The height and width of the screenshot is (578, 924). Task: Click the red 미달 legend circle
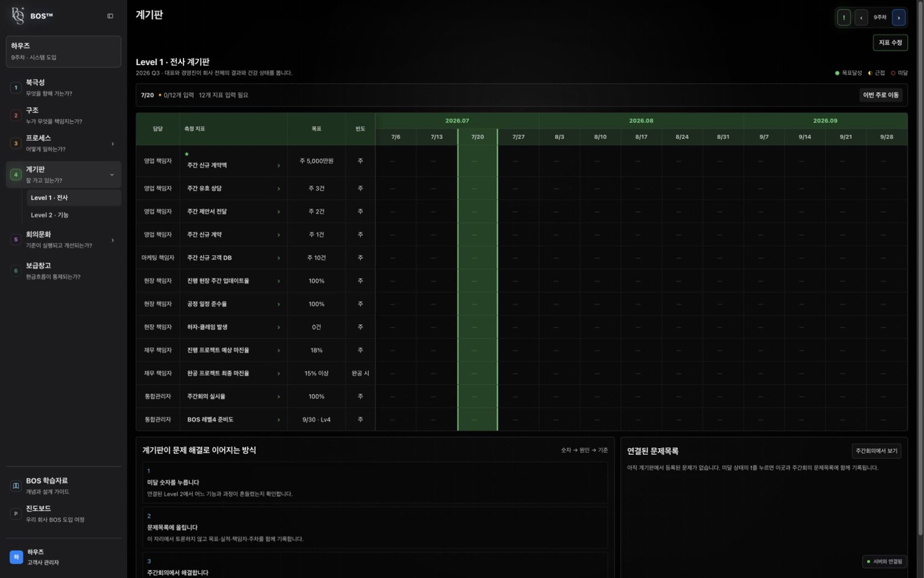pyautogui.click(x=893, y=73)
